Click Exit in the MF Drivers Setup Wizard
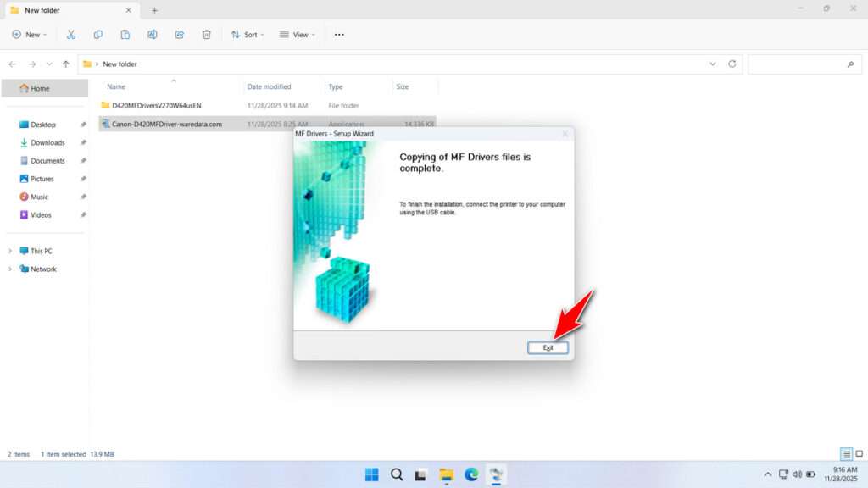Image resolution: width=868 pixels, height=488 pixels. pos(548,347)
